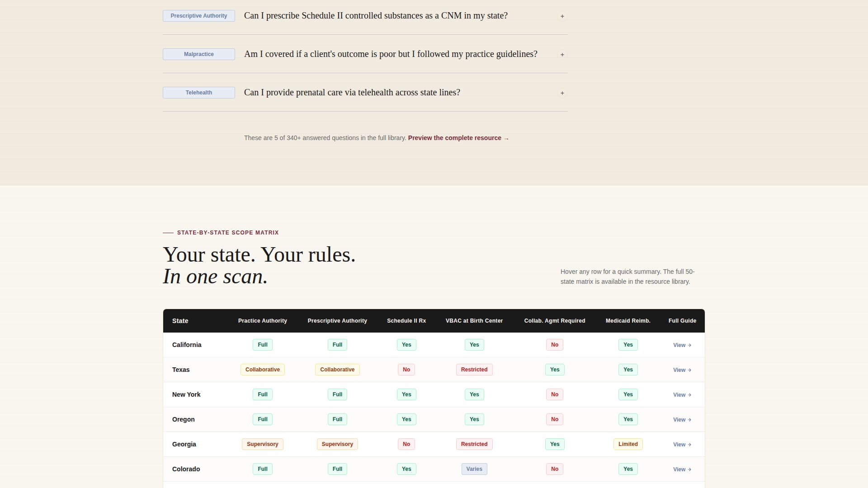Click the 'State-by-State Scope Matrix' label
Image resolution: width=868 pixels, height=488 pixels.
pyautogui.click(x=228, y=233)
